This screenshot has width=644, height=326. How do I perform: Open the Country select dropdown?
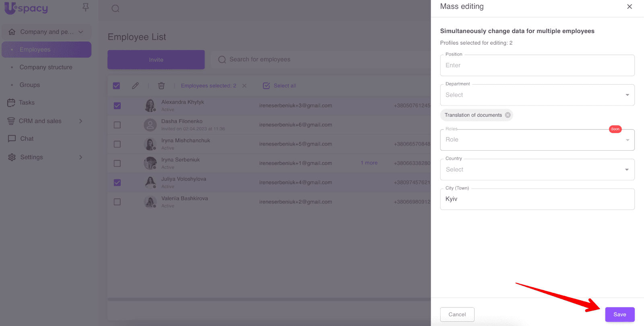(537, 170)
